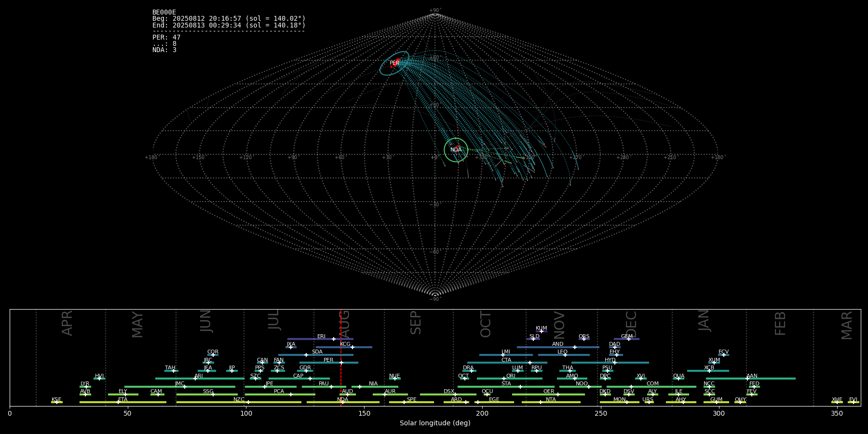Select the GEM shower label in the timeline
The image size is (868, 434).
627,337
